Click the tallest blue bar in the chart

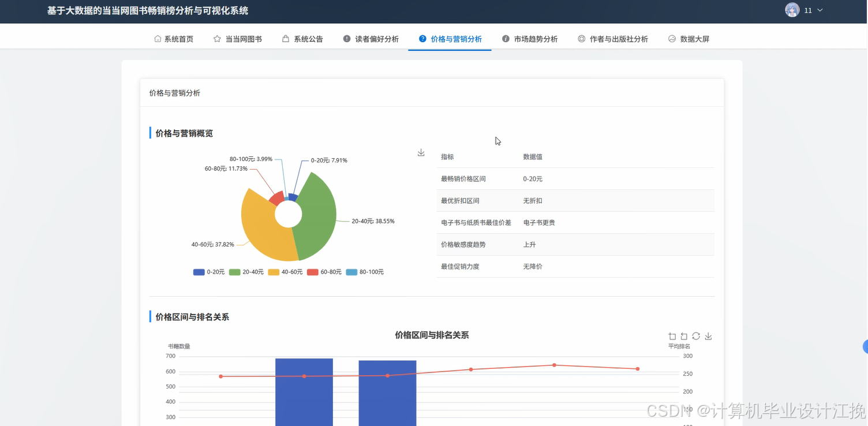(304, 393)
